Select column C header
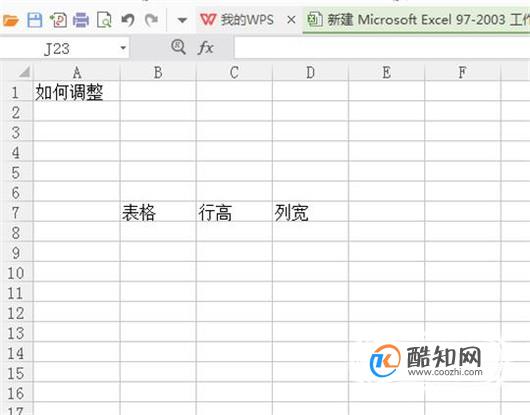This screenshot has width=530, height=415. pyautogui.click(x=234, y=72)
